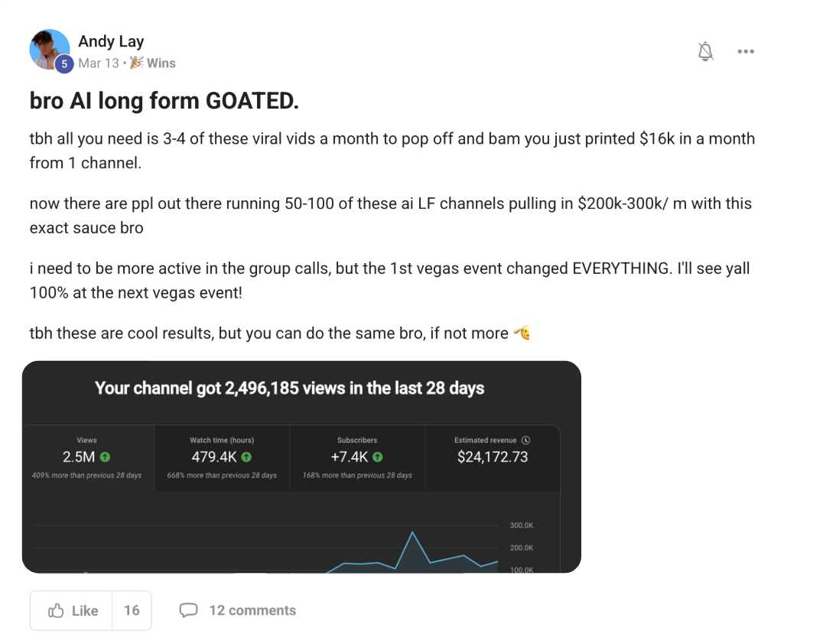Click green up-arrow next to 479.4K
This screenshot has width=823, height=644.
pos(246,457)
